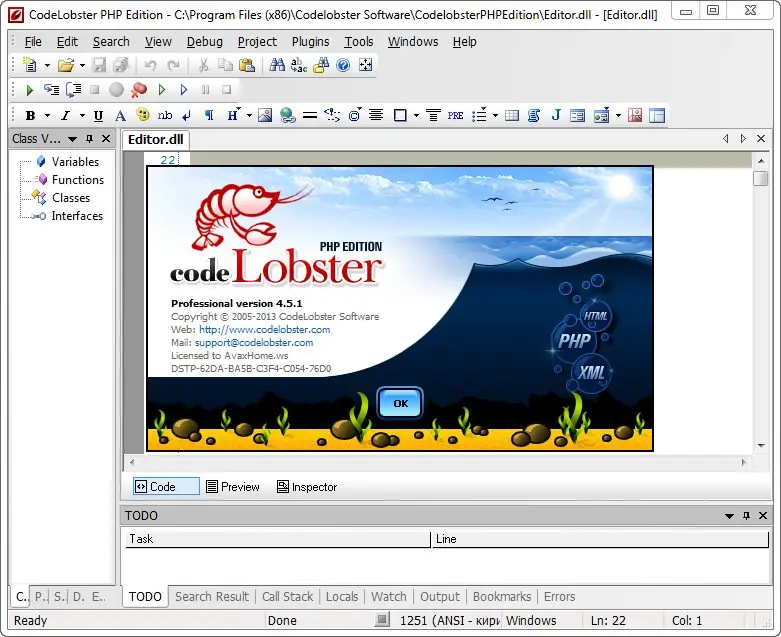781x637 pixels.
Task: Click the Font letter A icon
Action: (x=120, y=116)
